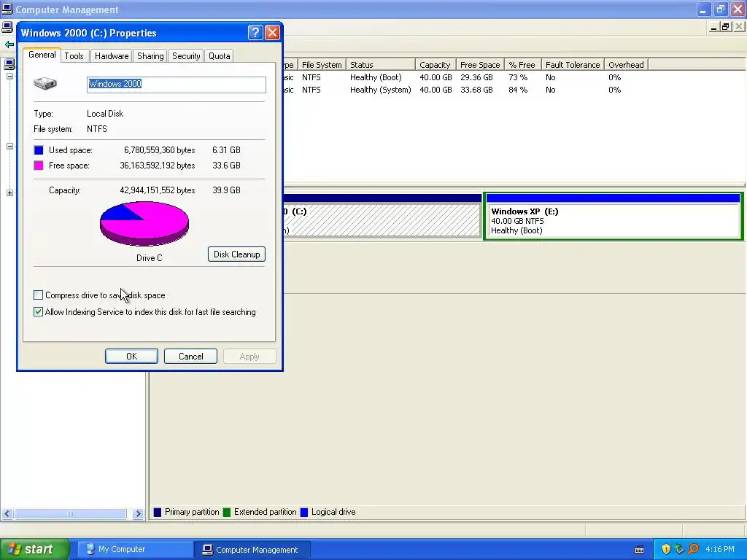
Task: Sort by Capacity column header
Action: click(436, 65)
